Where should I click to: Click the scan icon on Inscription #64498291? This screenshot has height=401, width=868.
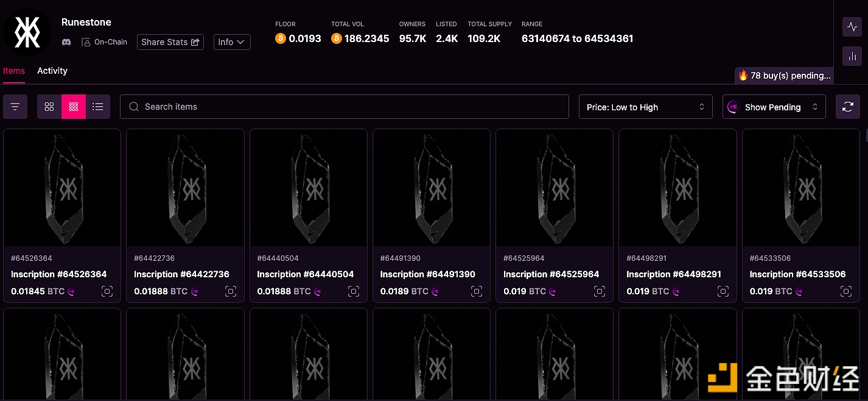723,291
